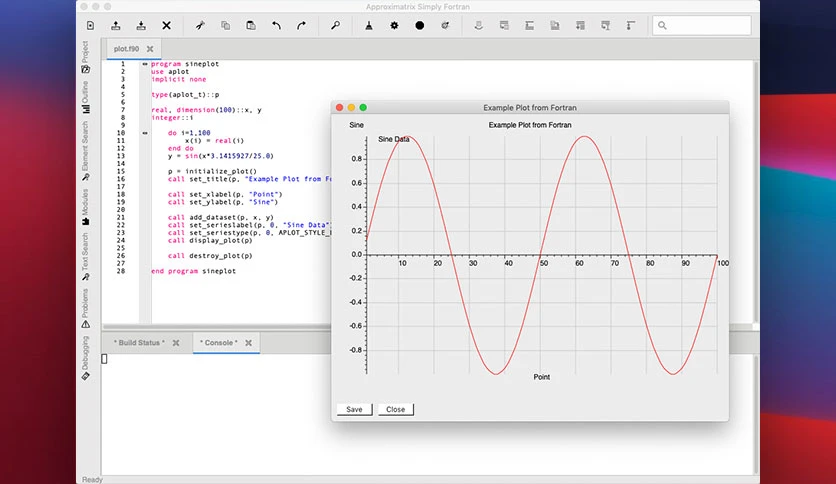Click the 'use aplot' code line
This screenshot has width=836, height=484.
point(170,71)
